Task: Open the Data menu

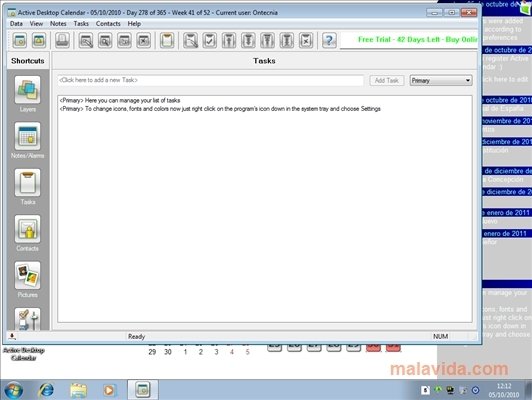Action: tap(16, 24)
